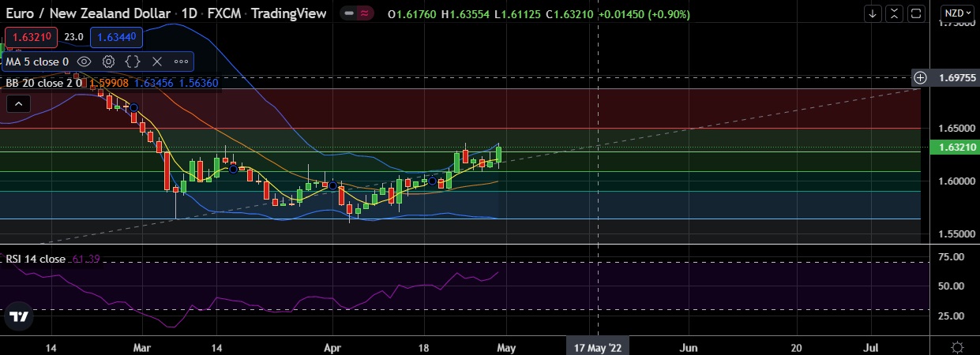Open chart settings gear in time axis corner
This screenshot has height=355, width=980.
(957, 347)
